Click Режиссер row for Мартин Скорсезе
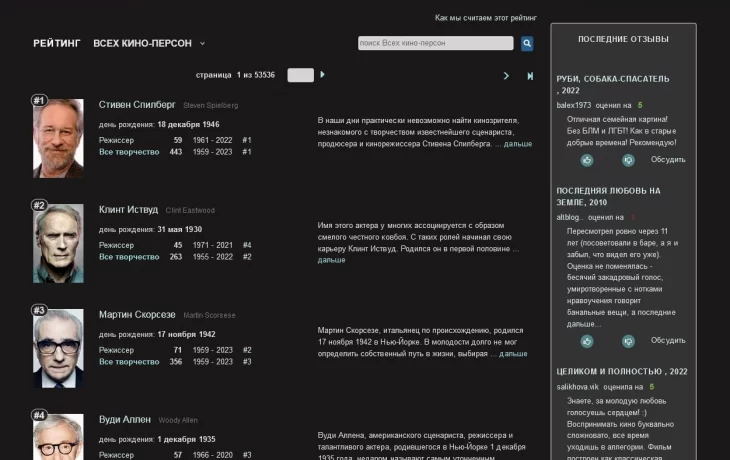Screen dimensions: 730x460 pyautogui.click(x=175, y=350)
